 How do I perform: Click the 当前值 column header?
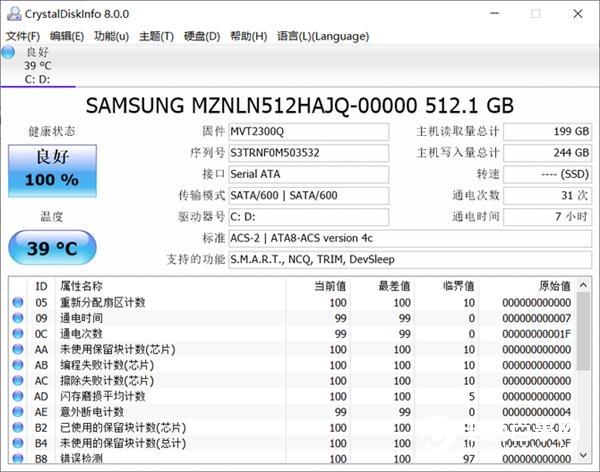click(318, 286)
